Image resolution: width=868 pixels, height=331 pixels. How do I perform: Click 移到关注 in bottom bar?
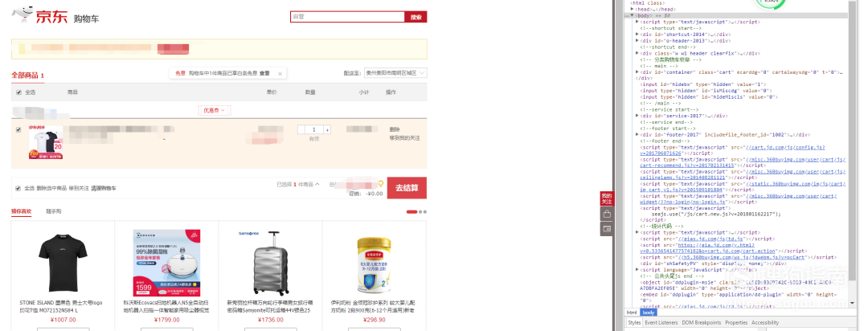[x=79, y=188]
